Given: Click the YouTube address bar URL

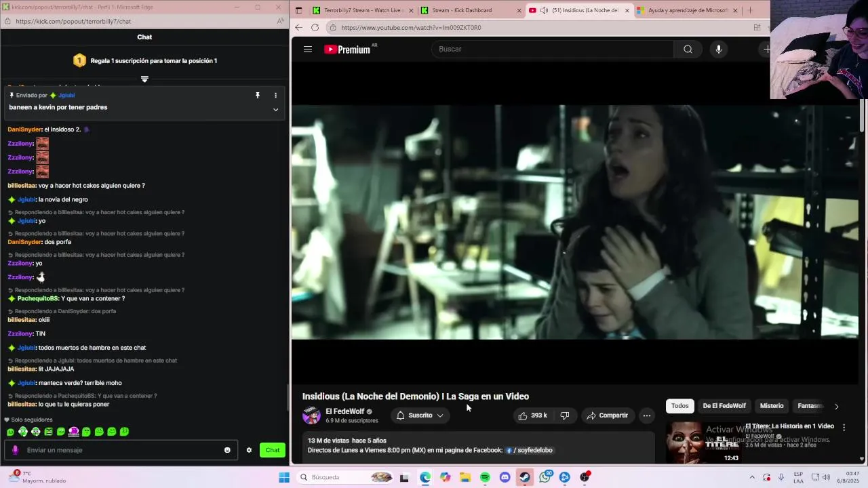Looking at the screenshot, I should point(411,28).
